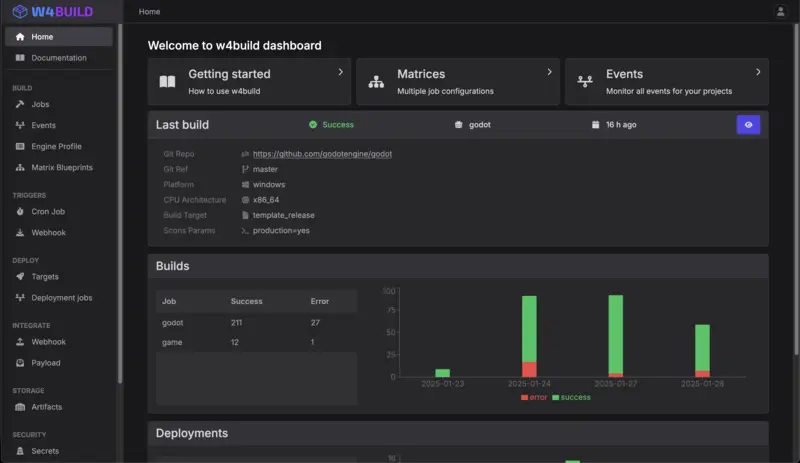Open the Events card title
This screenshot has width=800, height=463.
(x=624, y=74)
